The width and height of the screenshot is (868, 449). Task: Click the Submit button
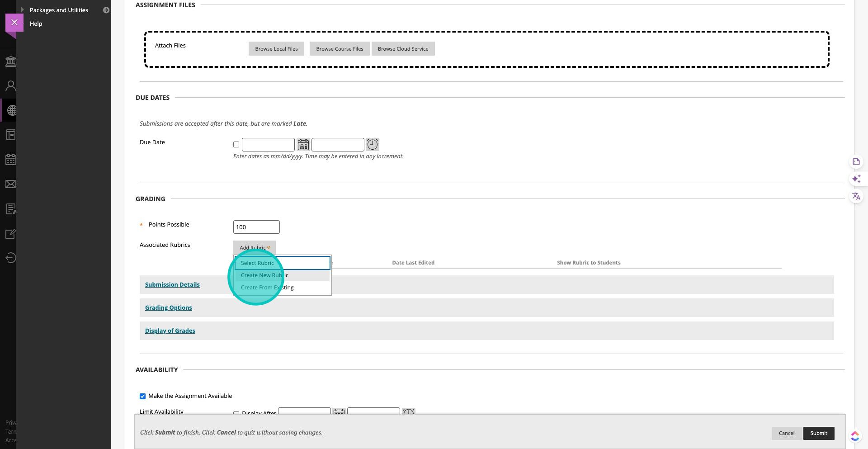[818, 433]
